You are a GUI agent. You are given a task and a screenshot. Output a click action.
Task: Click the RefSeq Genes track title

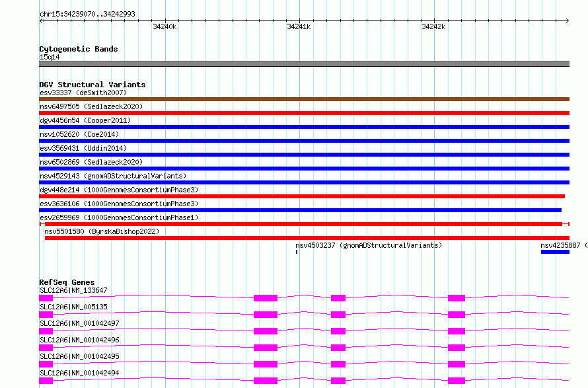coord(67,282)
